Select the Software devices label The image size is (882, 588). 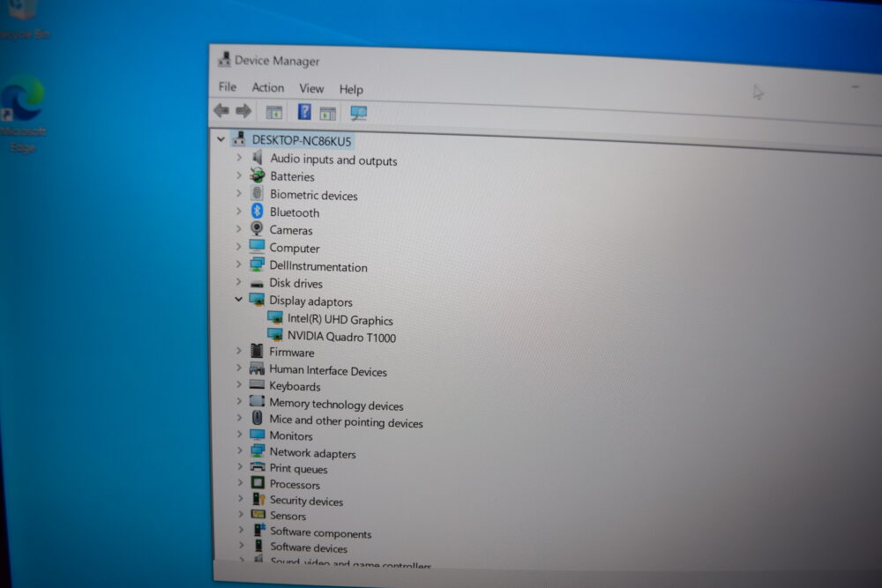tap(309, 547)
